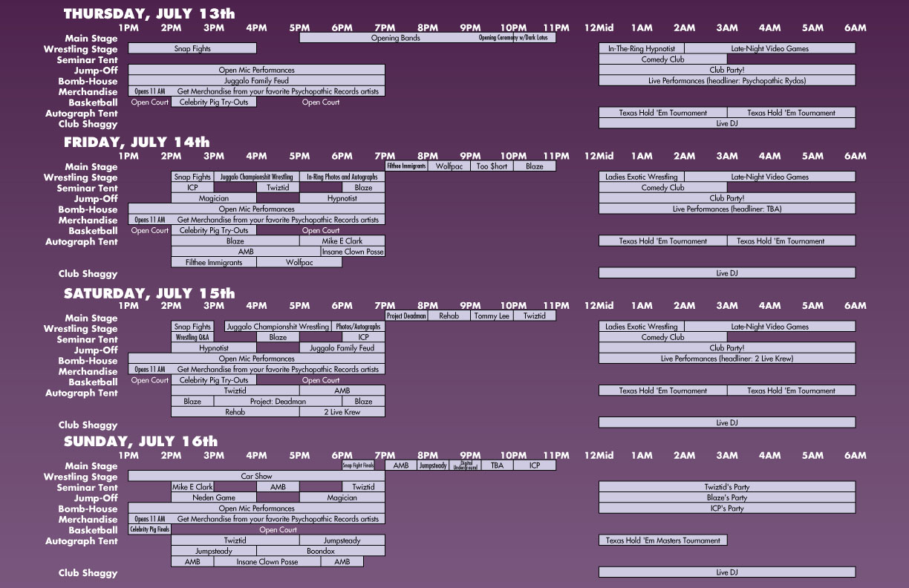This screenshot has height=588, width=909.
Task: Select 'Jumpsteady' on Sunday's Main Stage
Action: click(433, 465)
